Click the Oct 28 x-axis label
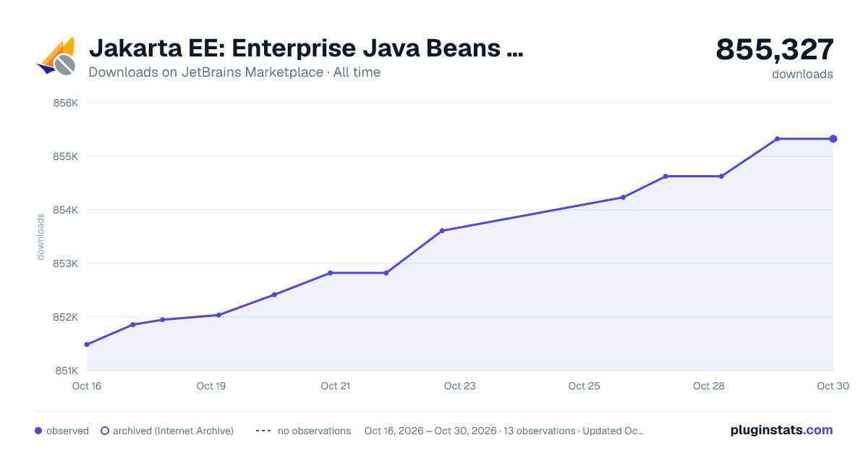The width and height of the screenshot is (868, 456). (x=709, y=386)
